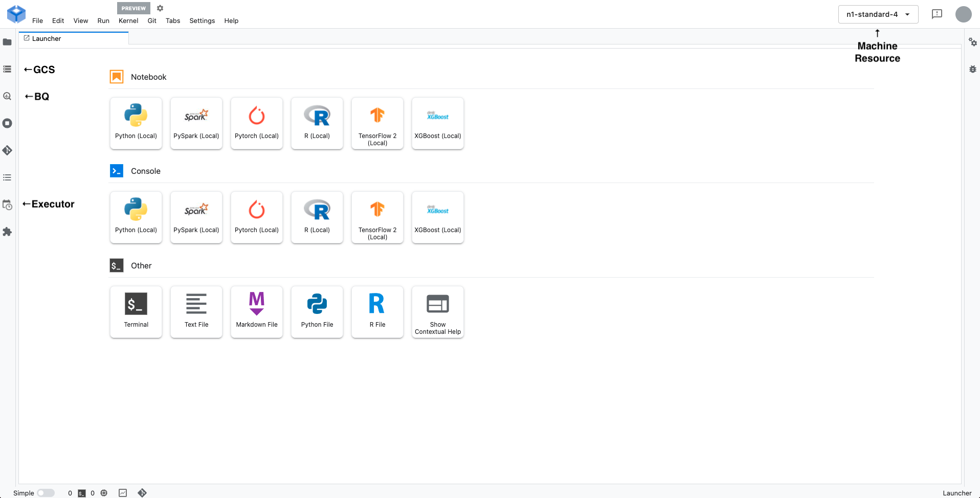This screenshot has width=980, height=498.
Task: Open the extension manager puzzle icon
Action: 7,232
